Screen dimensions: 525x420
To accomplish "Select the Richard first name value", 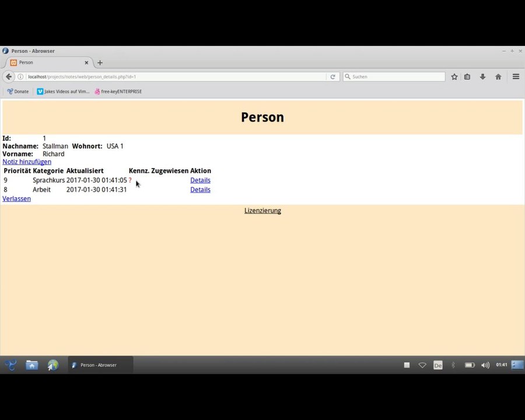I will pyautogui.click(x=54, y=154).
